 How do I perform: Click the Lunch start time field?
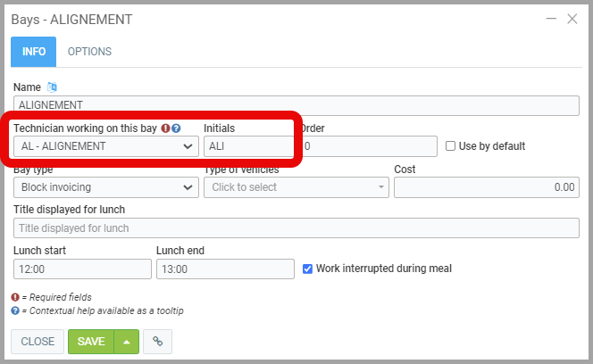82,269
